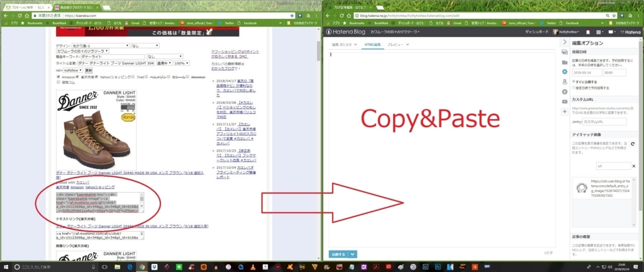Switch to the 編集 見たまま tab

[345, 44]
